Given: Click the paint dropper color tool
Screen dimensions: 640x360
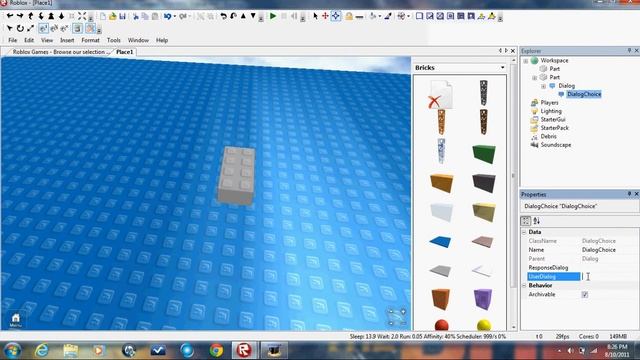Looking at the screenshot, I should (x=388, y=16).
